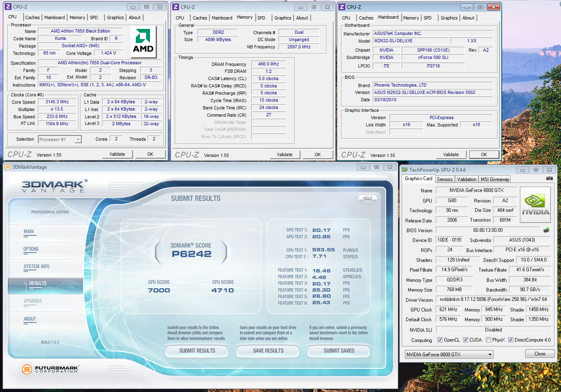Open OPTIONS in 3DMark sidebar
The height and width of the screenshot is (392, 561).
(x=31, y=249)
